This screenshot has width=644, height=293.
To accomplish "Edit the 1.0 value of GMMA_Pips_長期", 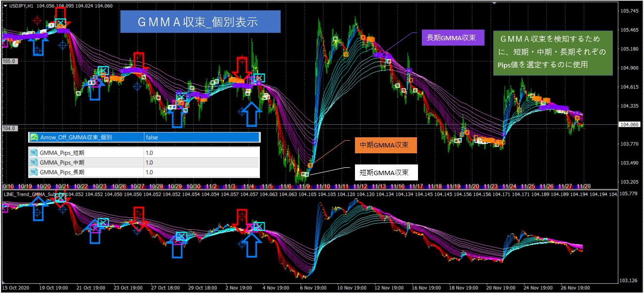I will coord(149,172).
